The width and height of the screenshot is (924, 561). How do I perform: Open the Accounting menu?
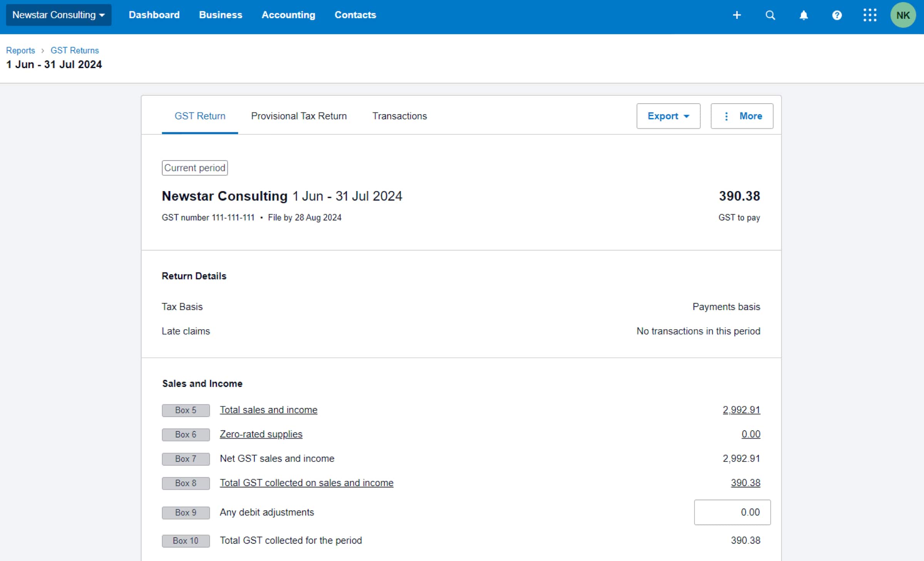(288, 15)
